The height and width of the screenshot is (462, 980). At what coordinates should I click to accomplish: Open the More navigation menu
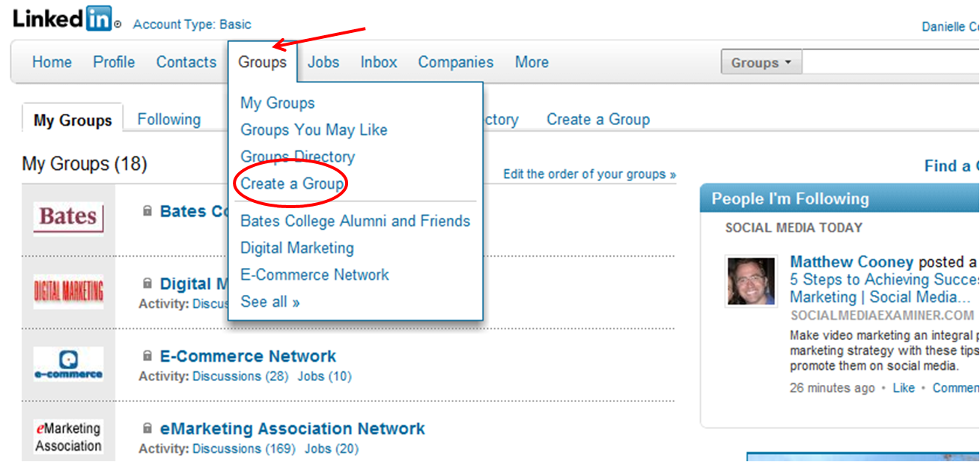532,62
